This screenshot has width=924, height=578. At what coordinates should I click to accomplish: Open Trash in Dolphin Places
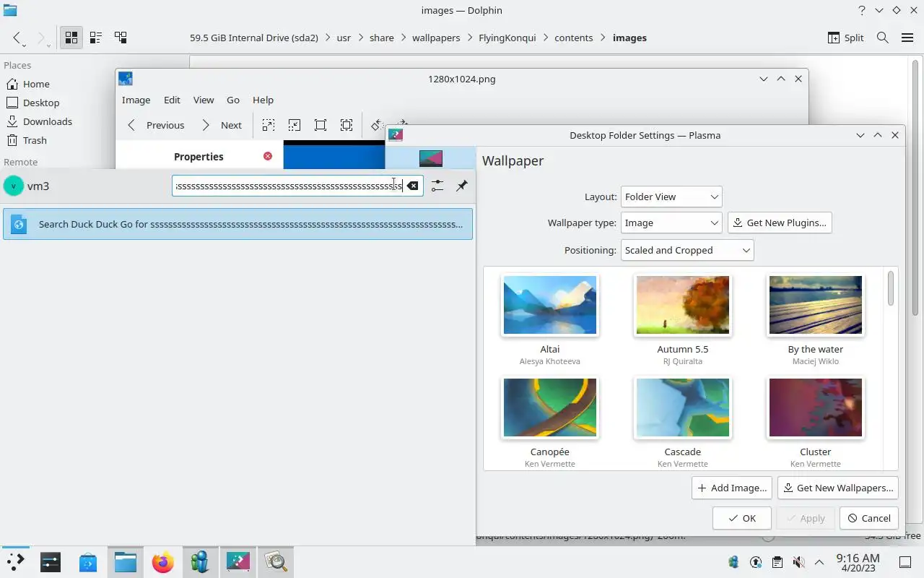click(x=27, y=140)
